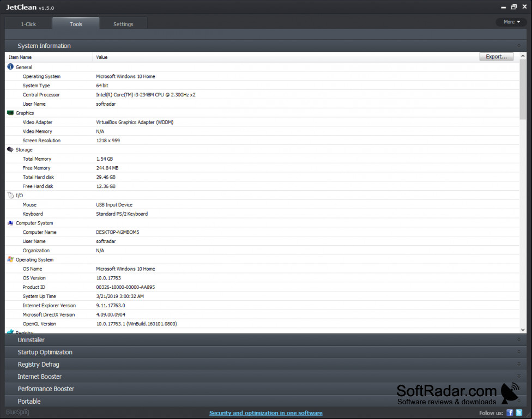532x419 pixels.
Task: Open the Twitter follow icon
Action: coord(519,412)
